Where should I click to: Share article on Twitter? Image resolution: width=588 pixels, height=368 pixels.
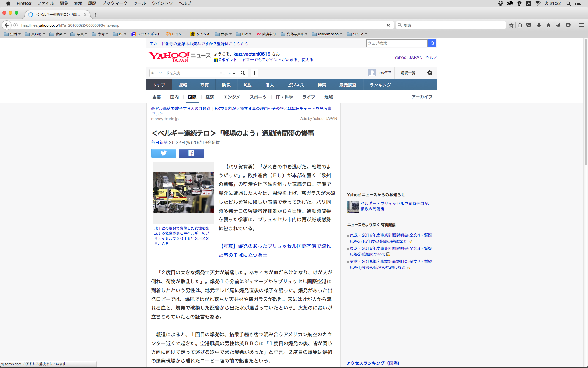pyautogui.click(x=164, y=153)
